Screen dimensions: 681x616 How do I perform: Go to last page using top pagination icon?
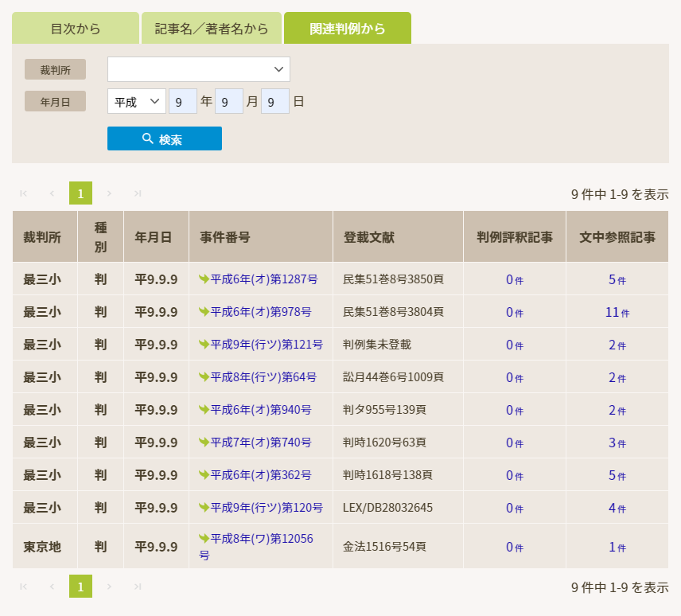[x=138, y=193]
